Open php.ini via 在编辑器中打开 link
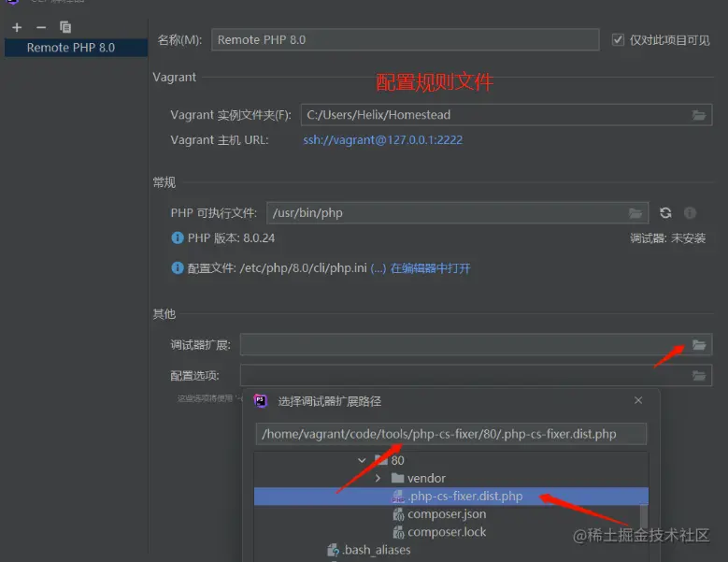728x562 pixels. click(431, 268)
